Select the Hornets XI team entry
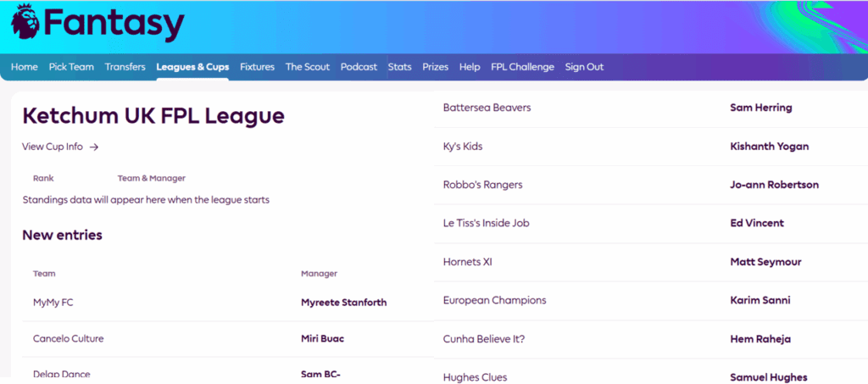 point(467,262)
